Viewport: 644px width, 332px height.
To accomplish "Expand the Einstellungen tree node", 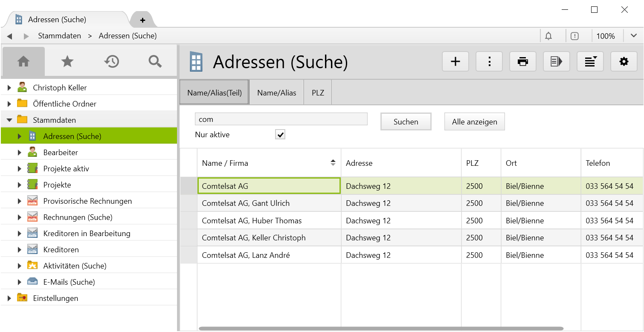I will coord(9,298).
